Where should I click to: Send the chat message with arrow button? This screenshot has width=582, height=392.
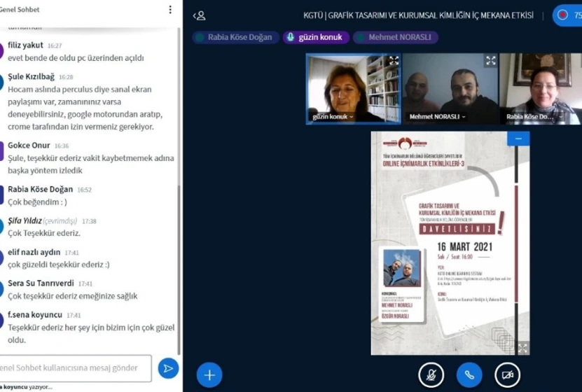coord(167,368)
